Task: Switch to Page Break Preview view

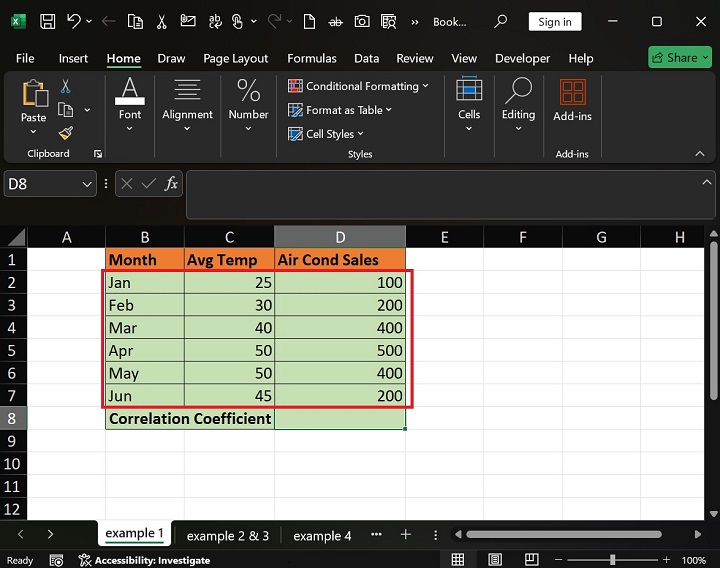Action: (x=527, y=560)
